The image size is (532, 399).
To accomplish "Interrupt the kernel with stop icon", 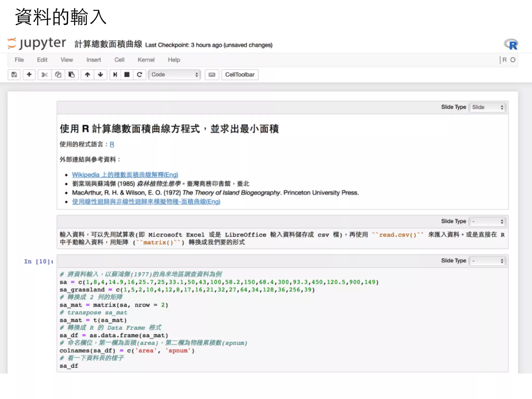I will (x=127, y=75).
